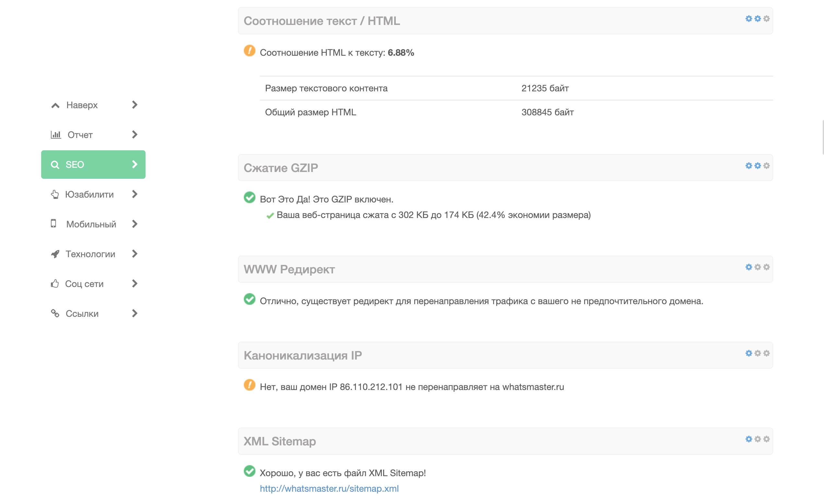Click the rocket icon beside Технологии
824x504 pixels.
(55, 254)
